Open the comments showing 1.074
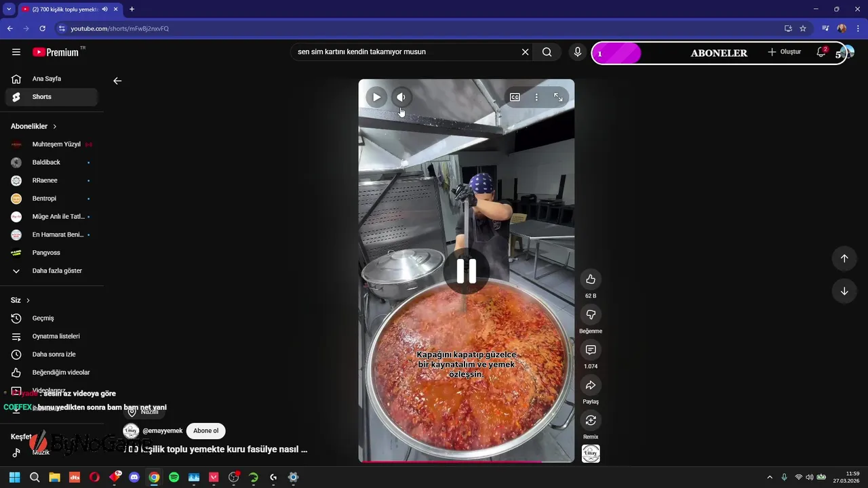The height and width of the screenshot is (488, 868). (591, 350)
